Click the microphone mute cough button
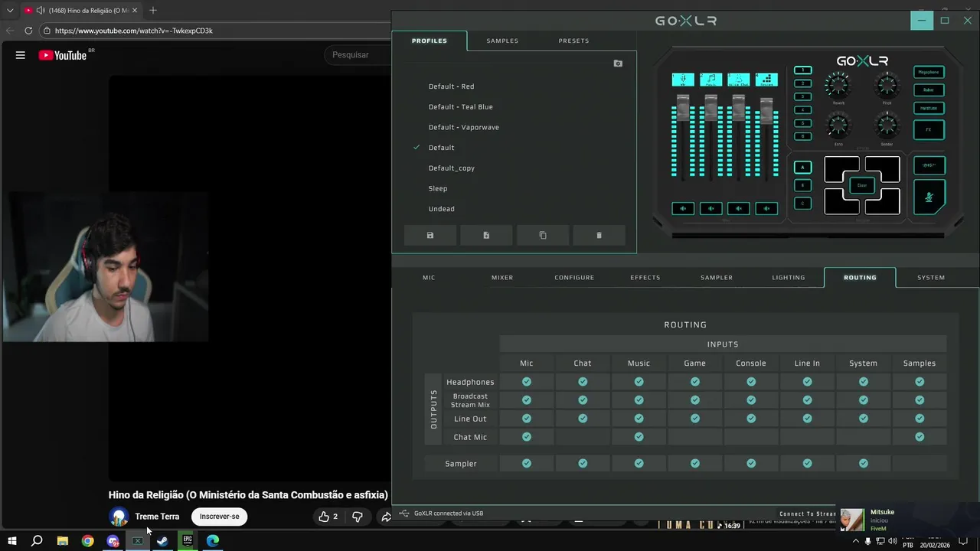 [x=929, y=197]
